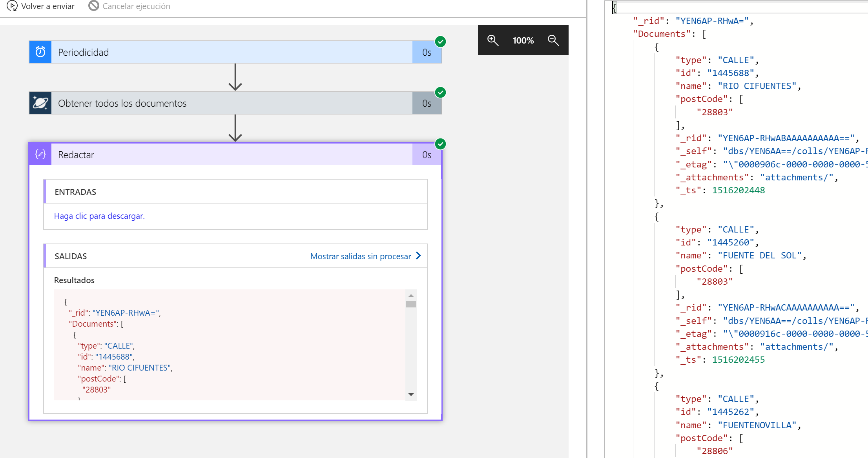This screenshot has height=458, width=868.
Task: Click the scrollbar thumb in Resultados pane
Action: coord(411,303)
